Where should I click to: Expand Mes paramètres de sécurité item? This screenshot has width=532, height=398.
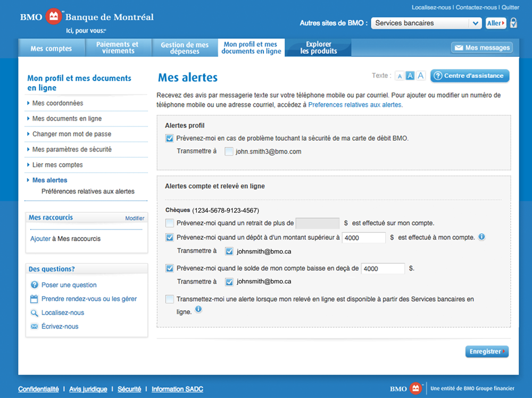pos(72,149)
